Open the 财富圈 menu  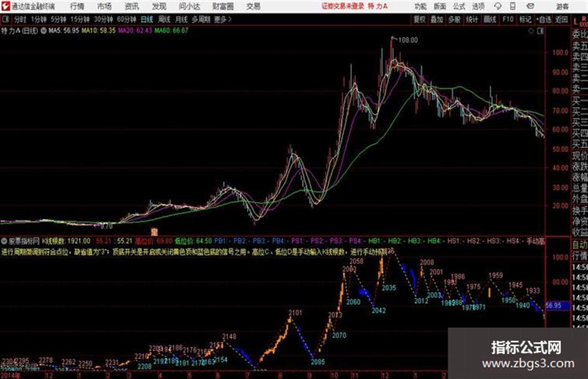[x=223, y=6]
